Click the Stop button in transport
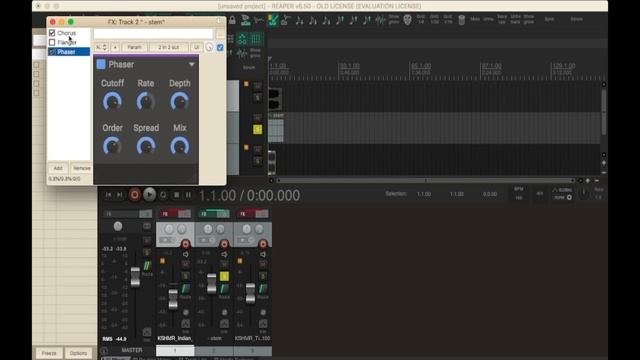Viewport: 640px width, 360px height. [x=177, y=195]
